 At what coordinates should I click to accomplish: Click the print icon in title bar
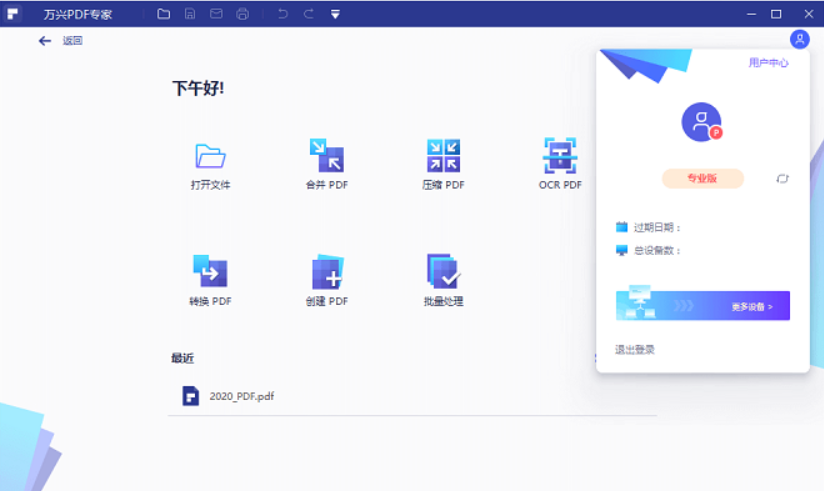point(242,14)
